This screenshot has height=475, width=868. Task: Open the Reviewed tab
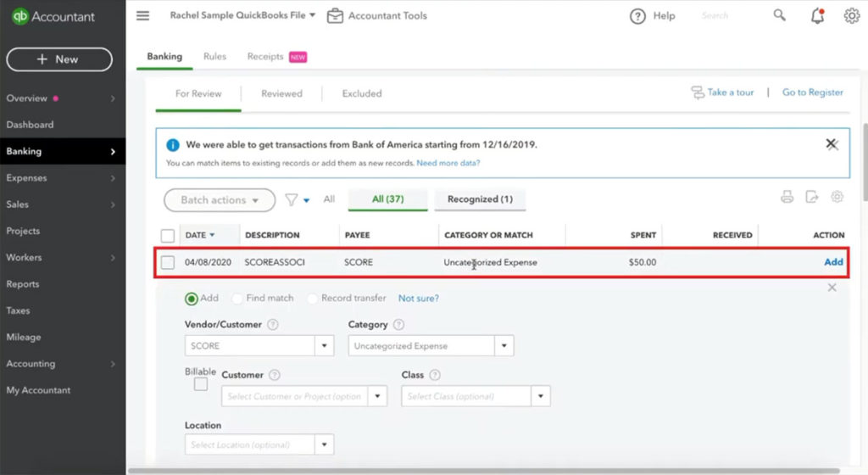[281, 93]
